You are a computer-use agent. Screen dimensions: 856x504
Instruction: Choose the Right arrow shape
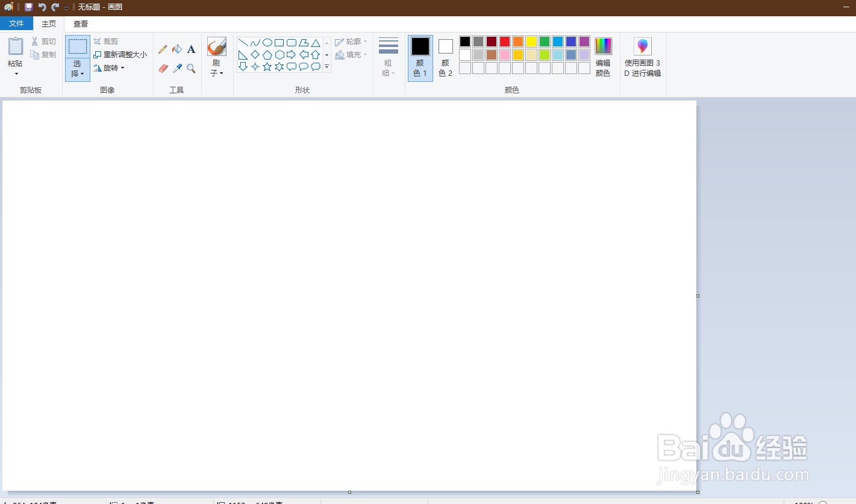[x=291, y=55]
